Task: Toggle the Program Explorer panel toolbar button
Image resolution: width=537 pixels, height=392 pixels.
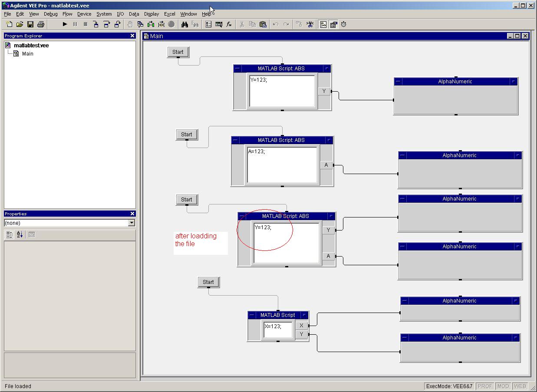Action: coord(323,24)
